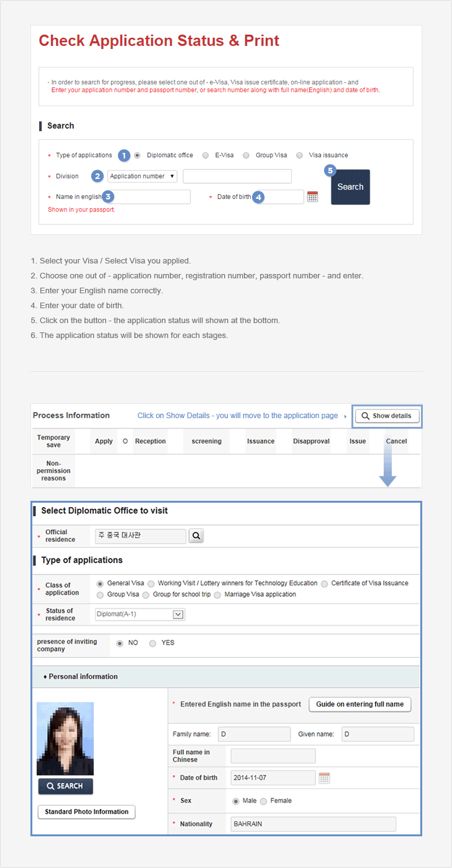Open calendar icon beside 2014-11-07 date field

click(324, 778)
